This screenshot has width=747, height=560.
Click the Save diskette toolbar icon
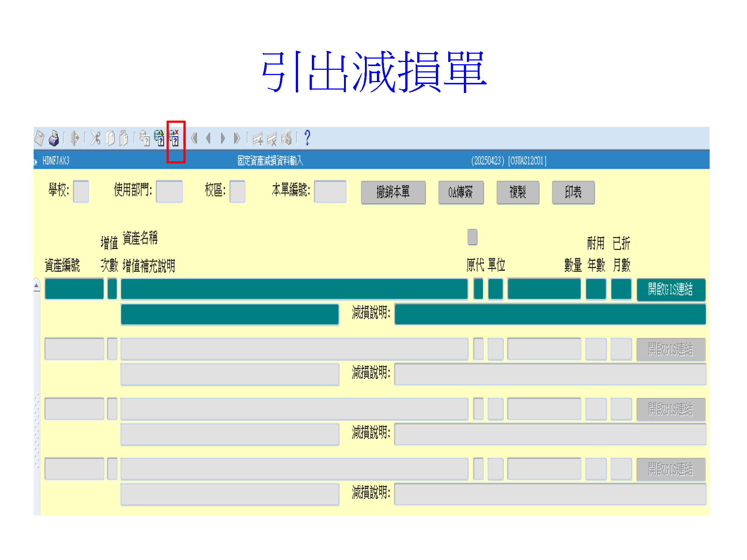pos(39,139)
